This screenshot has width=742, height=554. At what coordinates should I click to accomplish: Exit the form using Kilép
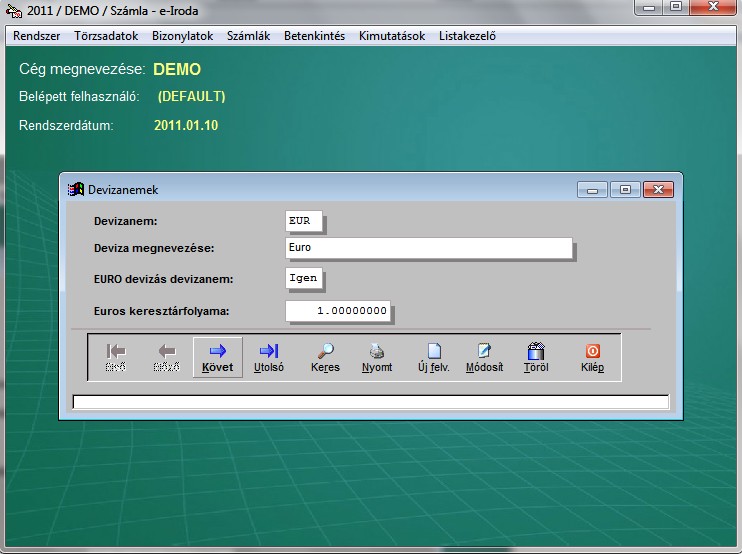click(x=592, y=357)
